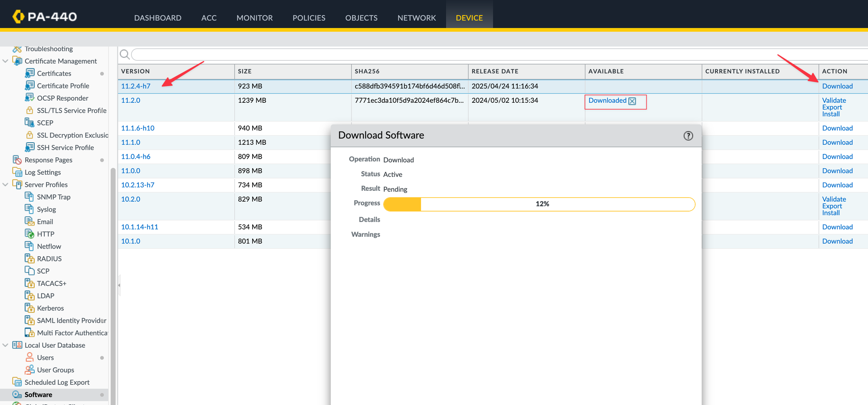Click the Users icon under Local User Database

point(30,357)
